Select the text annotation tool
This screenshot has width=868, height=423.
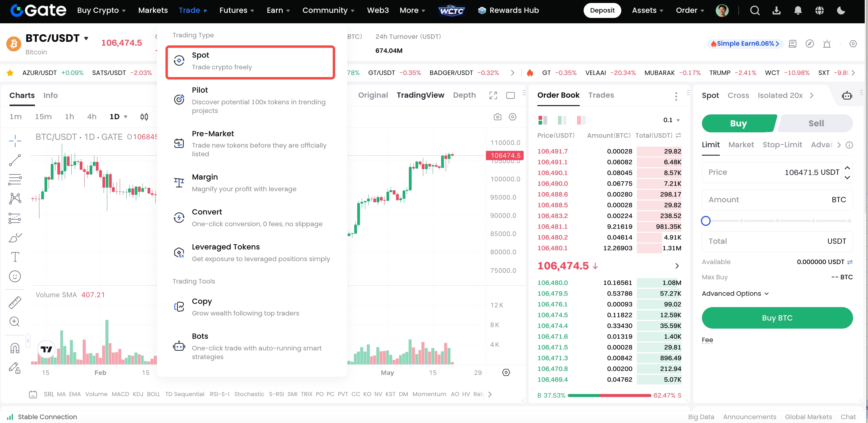(x=15, y=257)
